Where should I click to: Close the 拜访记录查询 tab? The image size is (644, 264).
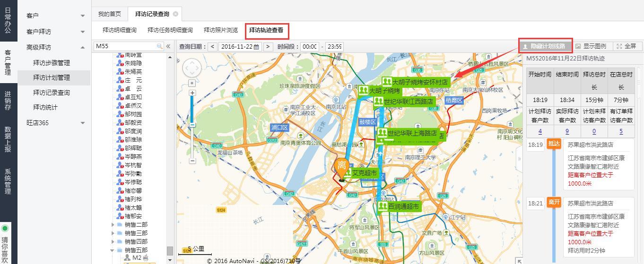176,14
